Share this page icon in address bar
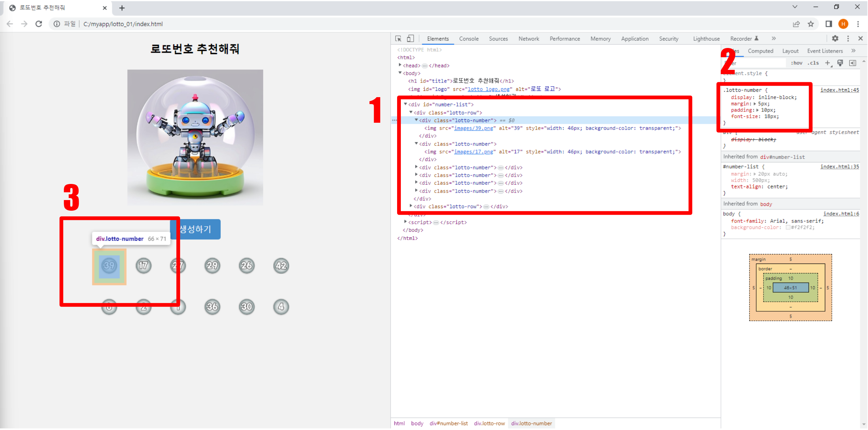This screenshot has width=868, height=430. pyautogui.click(x=796, y=24)
